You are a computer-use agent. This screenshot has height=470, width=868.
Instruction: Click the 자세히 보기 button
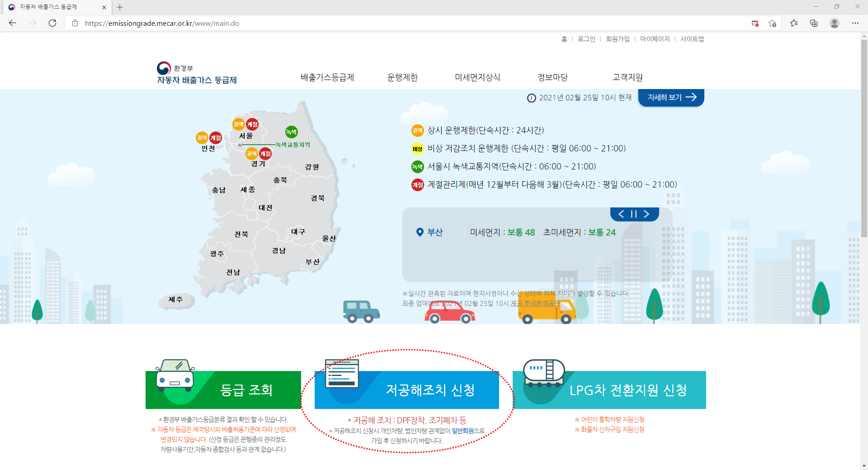pos(671,98)
